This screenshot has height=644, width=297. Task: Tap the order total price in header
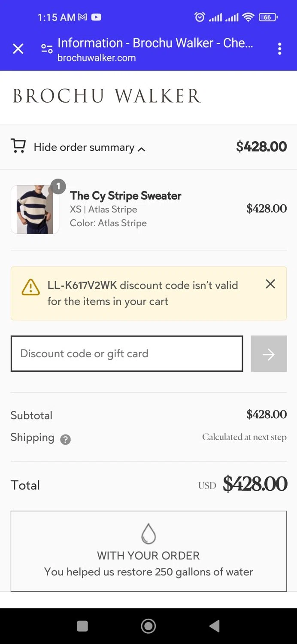(261, 147)
